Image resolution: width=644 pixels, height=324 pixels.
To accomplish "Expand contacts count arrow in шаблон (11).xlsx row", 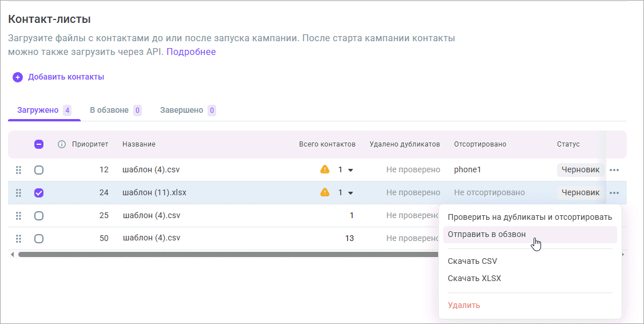I will [x=351, y=193].
